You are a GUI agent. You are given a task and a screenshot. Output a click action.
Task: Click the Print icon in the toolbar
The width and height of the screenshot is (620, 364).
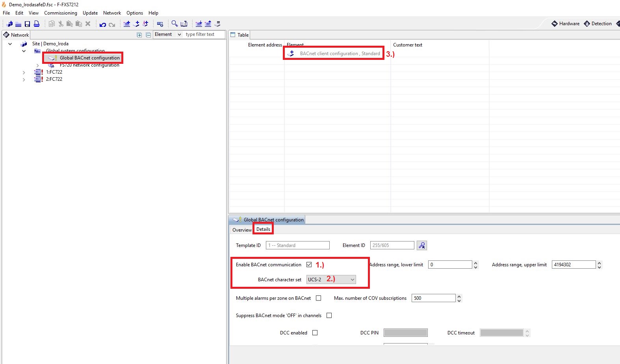(37, 24)
